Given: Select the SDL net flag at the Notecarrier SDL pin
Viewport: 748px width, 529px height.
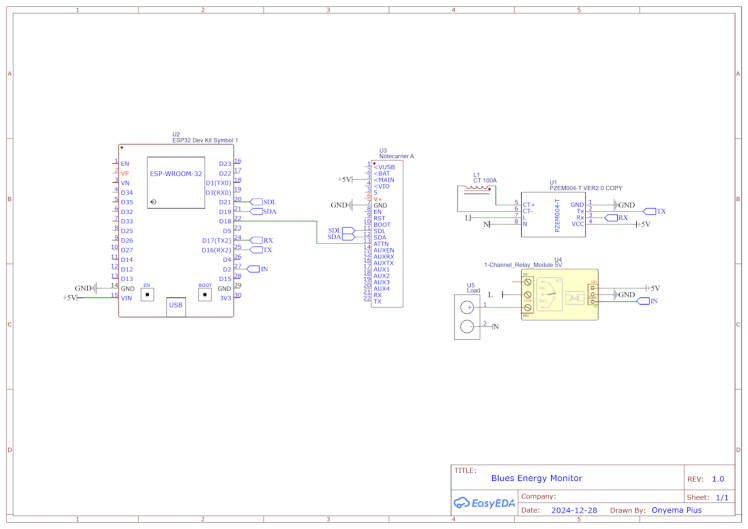Looking at the screenshot, I should coord(342,231).
